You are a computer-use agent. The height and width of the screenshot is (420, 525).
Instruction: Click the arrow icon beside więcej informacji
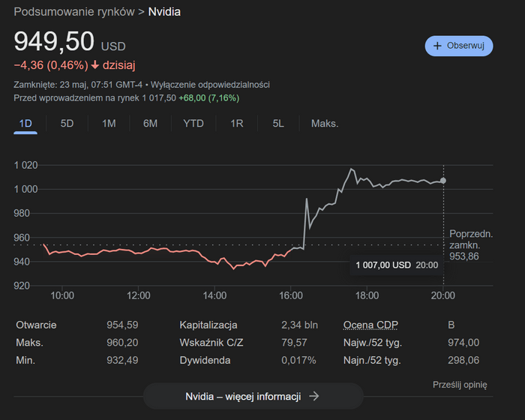pyautogui.click(x=314, y=396)
